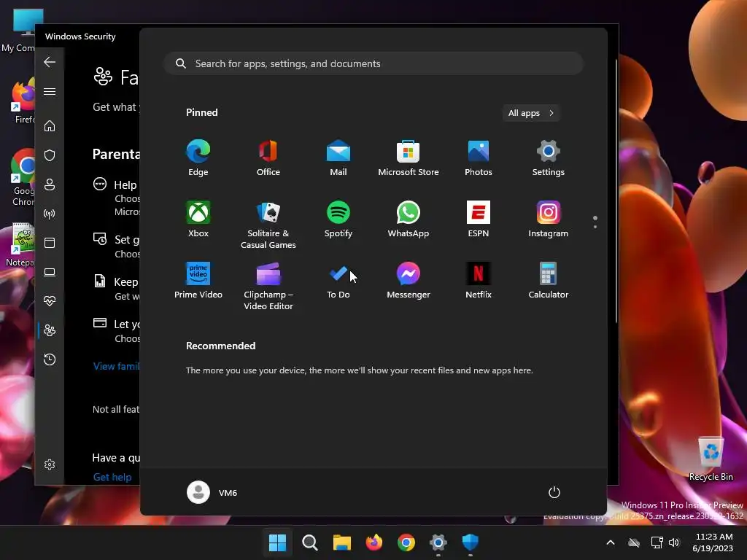Open the WhatsApp pinned app
Viewport: 747px width, 560px height.
point(409,219)
